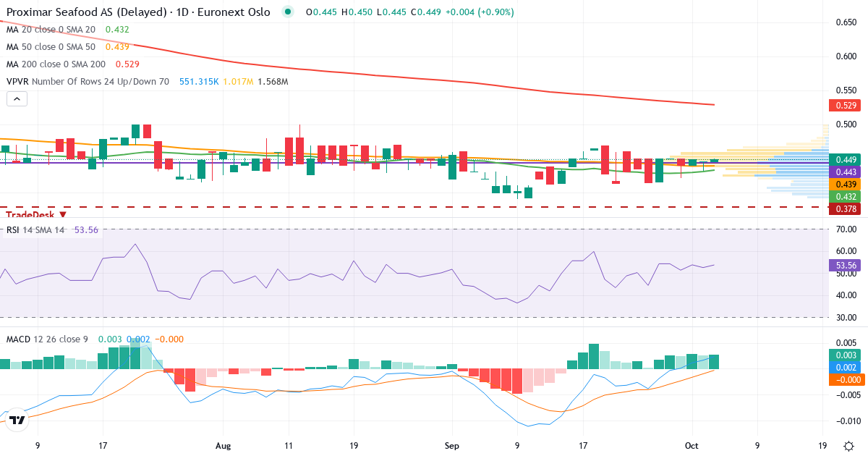Screen dimensions: 868x456
Task: Click the red 0.529 price label
Action: pyautogui.click(x=845, y=106)
